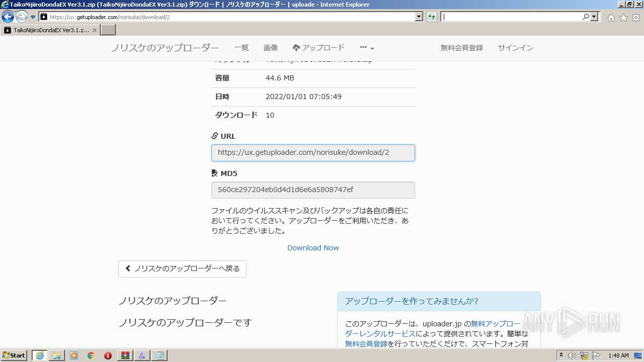The width and height of the screenshot is (644, 362).
Task: Click the URL link icon label
Action: click(215, 136)
